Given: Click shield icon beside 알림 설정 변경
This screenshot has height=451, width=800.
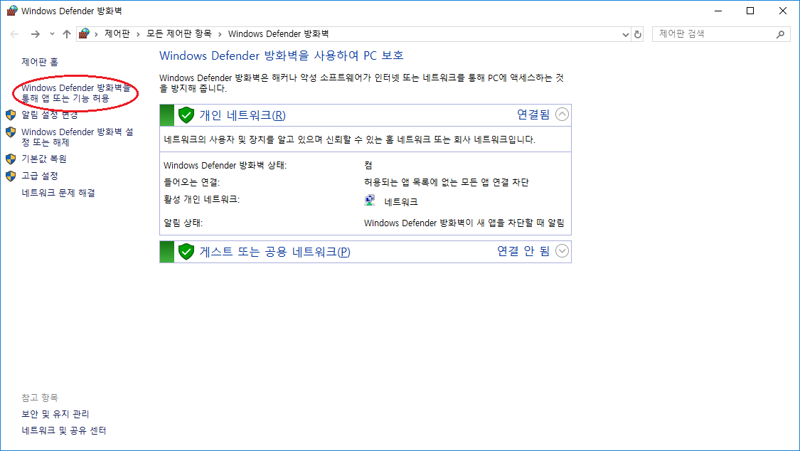Looking at the screenshot, I should pyautogui.click(x=11, y=115).
